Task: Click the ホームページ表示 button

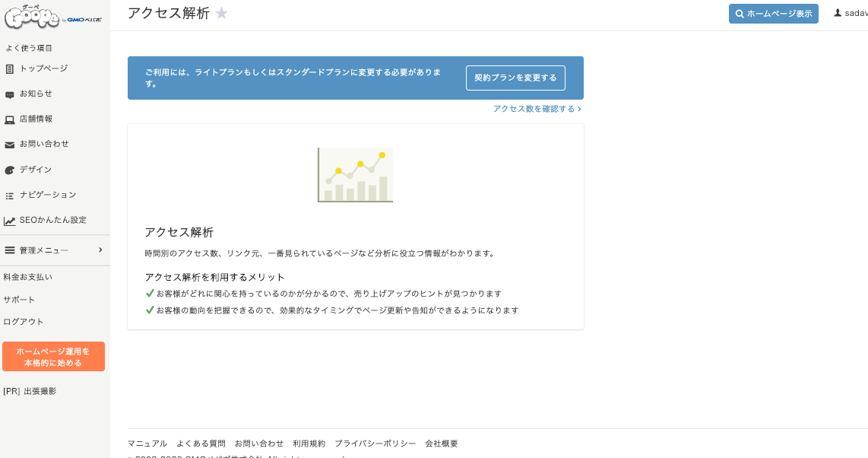Action: (x=773, y=14)
